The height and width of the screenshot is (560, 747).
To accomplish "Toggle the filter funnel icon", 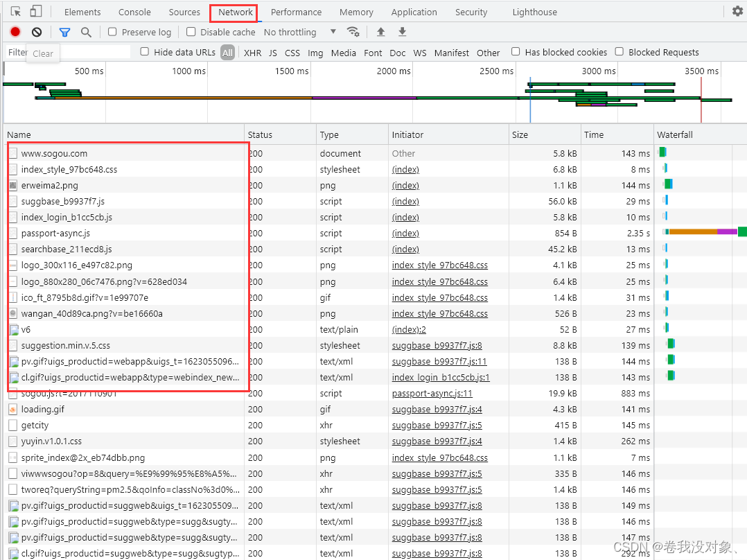I will coord(65,32).
